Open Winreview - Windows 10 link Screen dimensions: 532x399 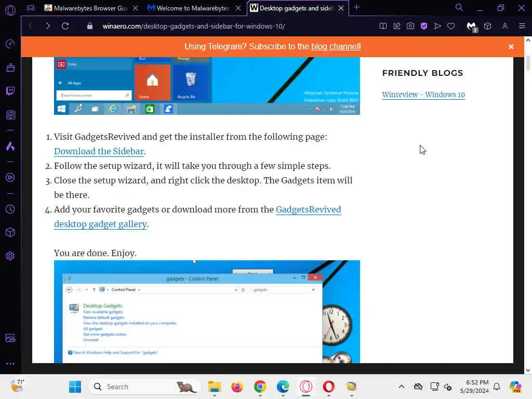click(423, 95)
